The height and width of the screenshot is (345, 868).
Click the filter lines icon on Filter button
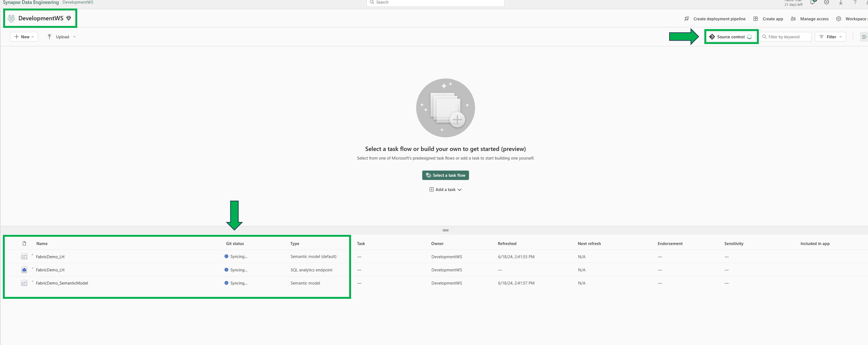point(821,37)
